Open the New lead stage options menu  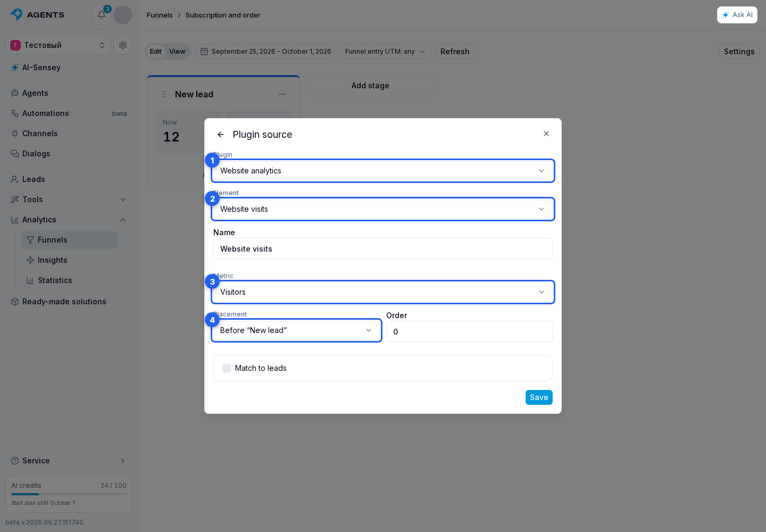click(282, 94)
